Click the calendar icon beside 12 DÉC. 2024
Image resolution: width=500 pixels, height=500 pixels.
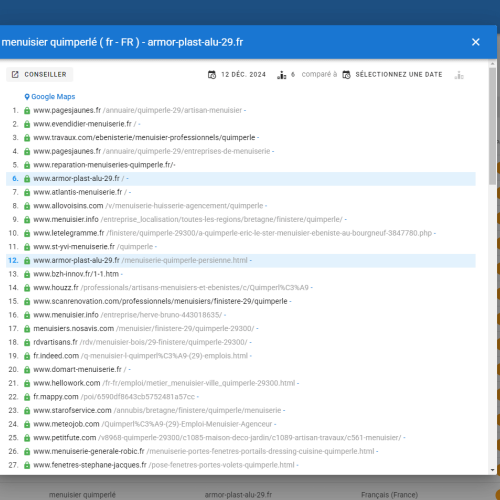212,75
